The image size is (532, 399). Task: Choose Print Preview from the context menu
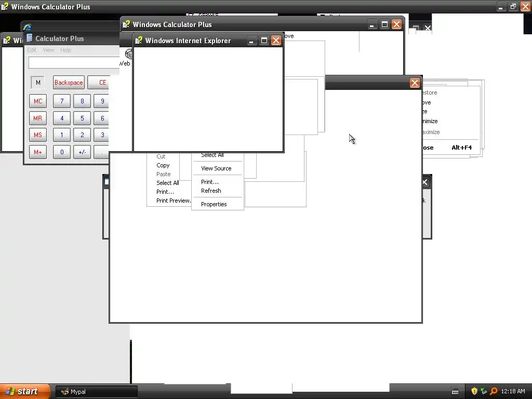[174, 201]
